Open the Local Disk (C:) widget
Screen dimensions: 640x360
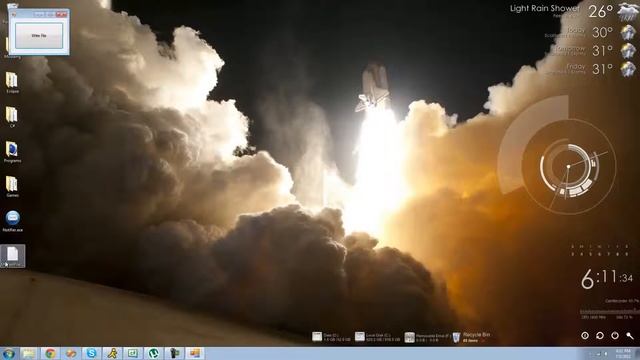(x=378, y=337)
